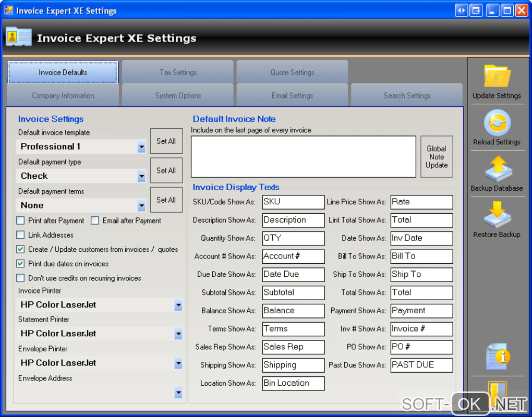Click the Terms Show As field
The image size is (532, 417).
coord(293,329)
